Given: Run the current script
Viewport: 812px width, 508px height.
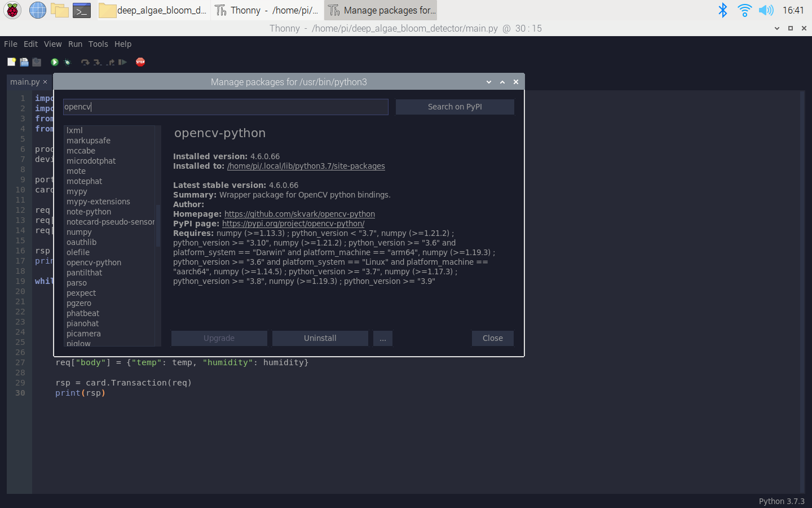Looking at the screenshot, I should [x=54, y=62].
